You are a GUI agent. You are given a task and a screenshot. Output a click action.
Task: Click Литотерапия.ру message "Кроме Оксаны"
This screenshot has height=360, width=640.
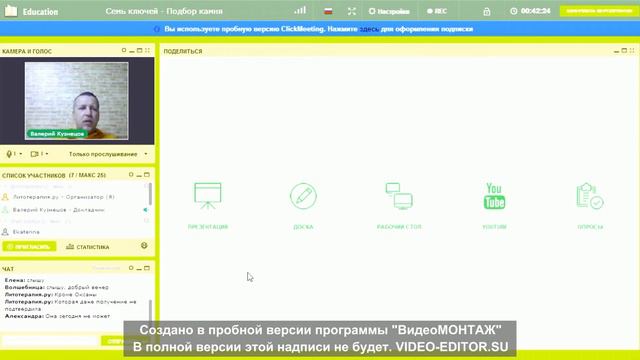coord(51,295)
